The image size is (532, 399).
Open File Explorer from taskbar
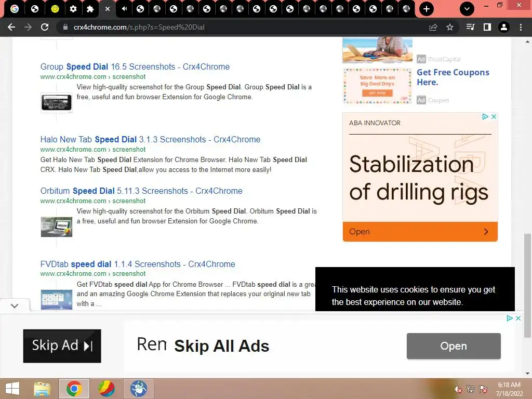[x=42, y=389]
